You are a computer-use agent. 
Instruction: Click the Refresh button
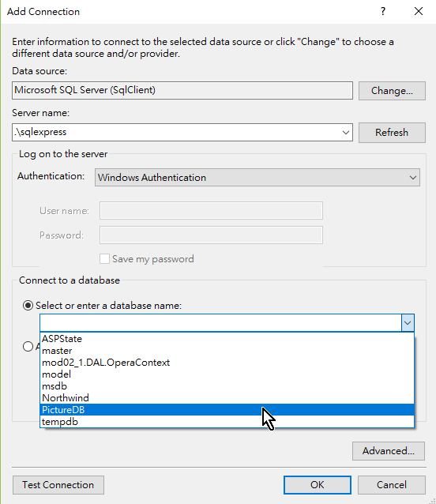click(392, 133)
